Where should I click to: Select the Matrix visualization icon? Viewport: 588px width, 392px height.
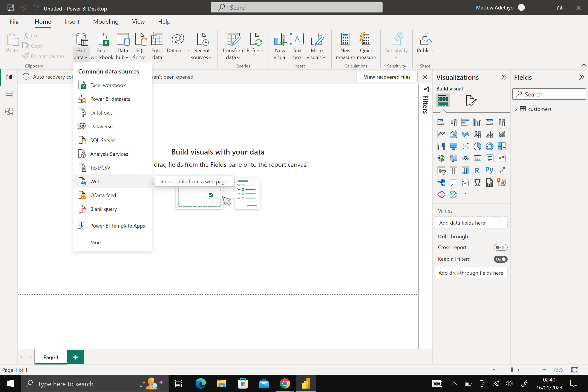coord(465,170)
